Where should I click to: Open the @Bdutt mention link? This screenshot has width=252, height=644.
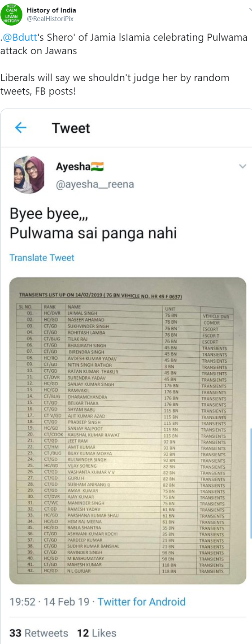point(17,38)
